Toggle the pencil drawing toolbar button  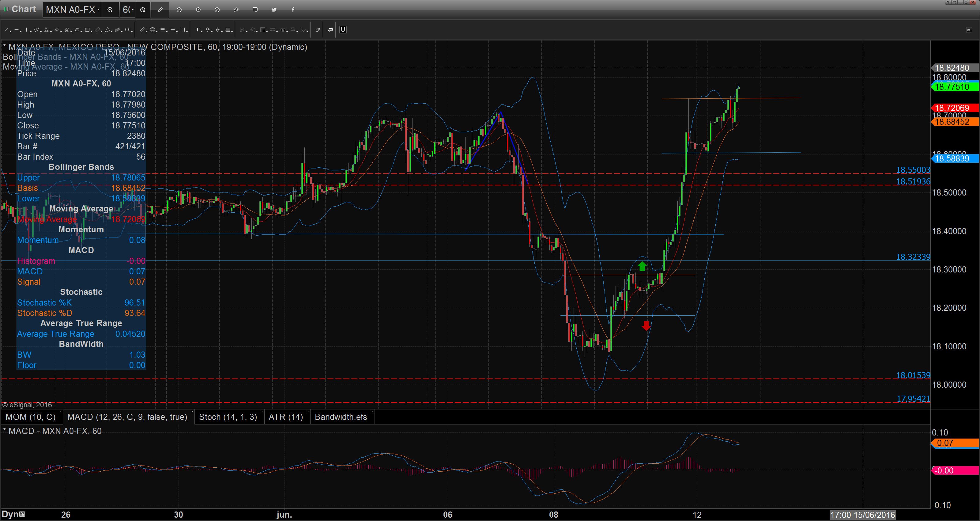coord(160,10)
